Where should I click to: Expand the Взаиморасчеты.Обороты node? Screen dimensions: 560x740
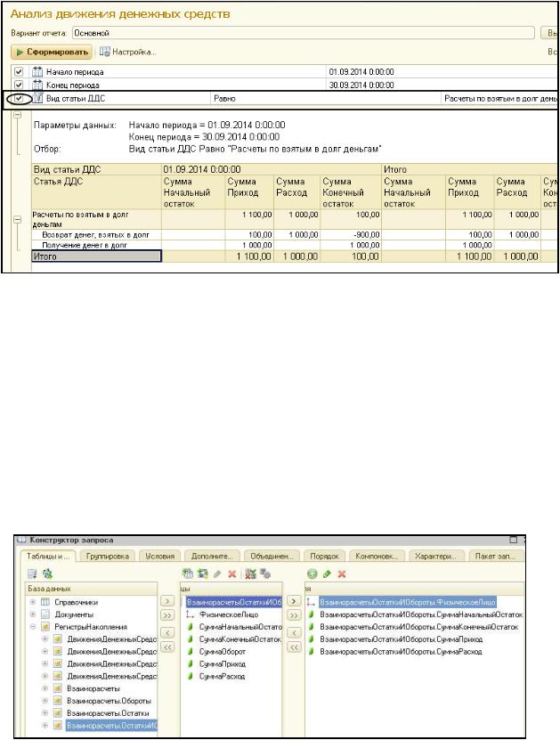point(45,701)
